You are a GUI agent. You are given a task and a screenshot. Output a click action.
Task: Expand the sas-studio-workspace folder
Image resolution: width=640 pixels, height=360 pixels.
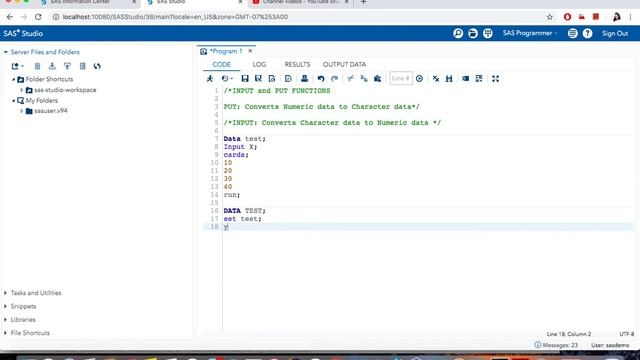click(22, 90)
